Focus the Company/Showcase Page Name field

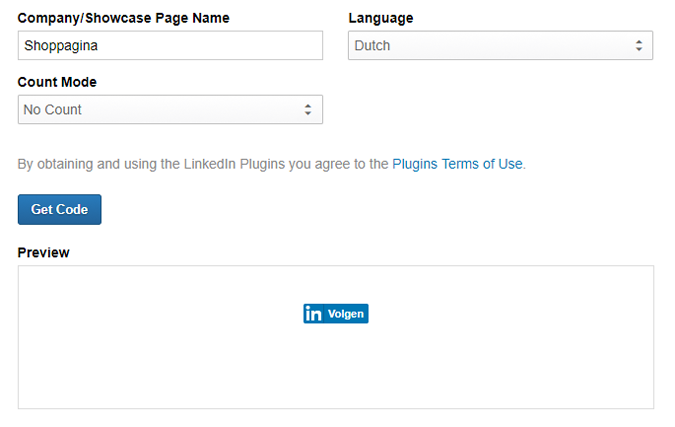170,45
